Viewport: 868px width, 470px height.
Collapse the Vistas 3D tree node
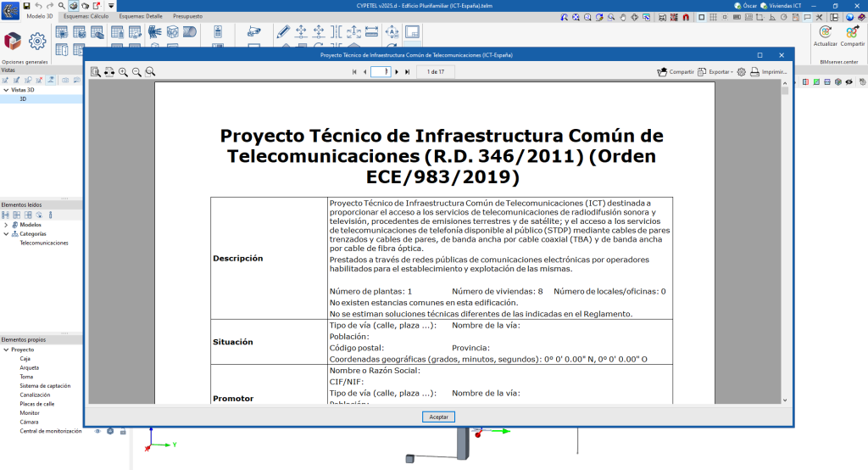[x=6, y=90]
